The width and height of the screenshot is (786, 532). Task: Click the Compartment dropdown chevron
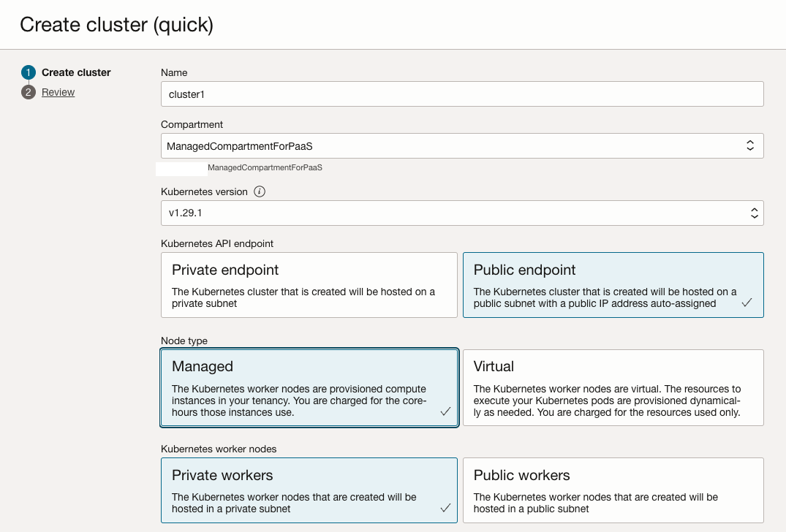[x=750, y=145]
